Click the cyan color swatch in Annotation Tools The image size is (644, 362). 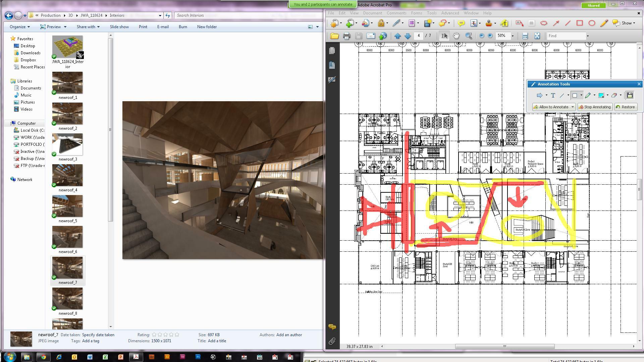(x=601, y=96)
